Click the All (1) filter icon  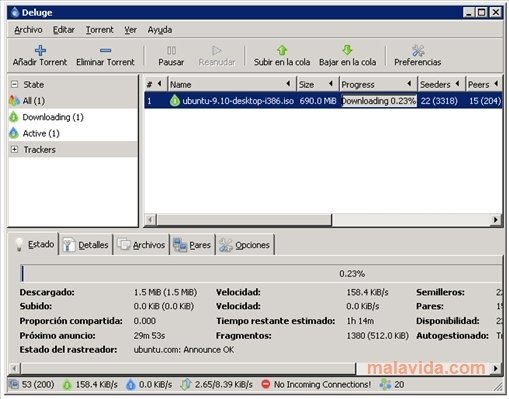(x=14, y=100)
